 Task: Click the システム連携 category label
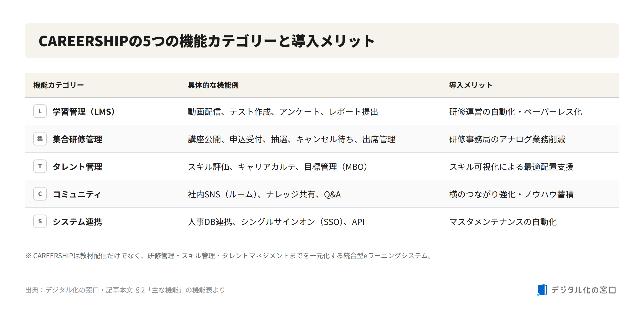pyautogui.click(x=77, y=222)
